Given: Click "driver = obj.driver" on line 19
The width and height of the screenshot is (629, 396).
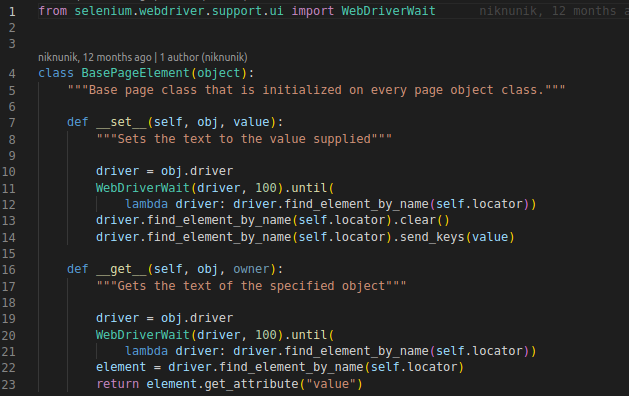Looking at the screenshot, I should tap(164, 318).
